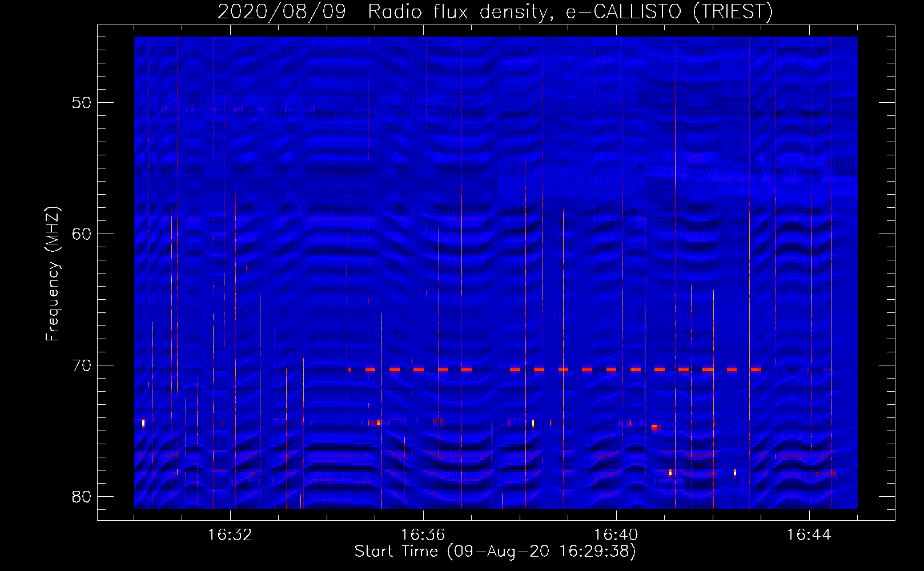The image size is (924, 571).
Task: Click the 70 frequency tick label
Action: point(82,365)
